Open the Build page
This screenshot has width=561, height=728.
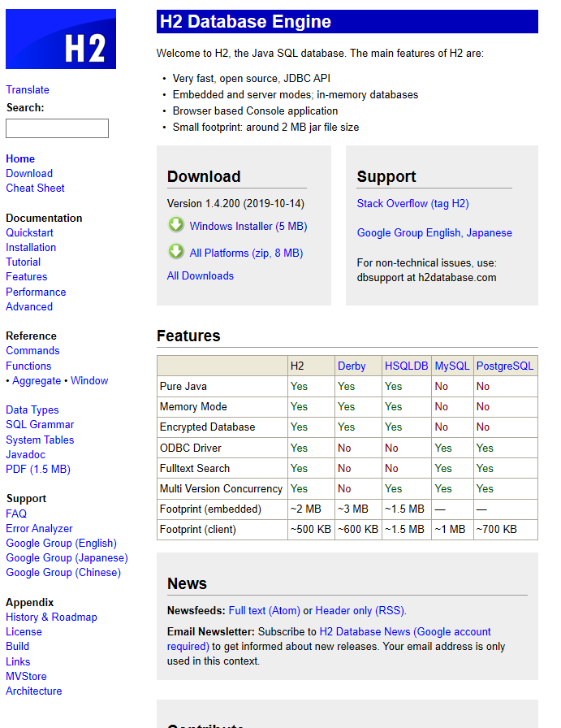point(17,646)
